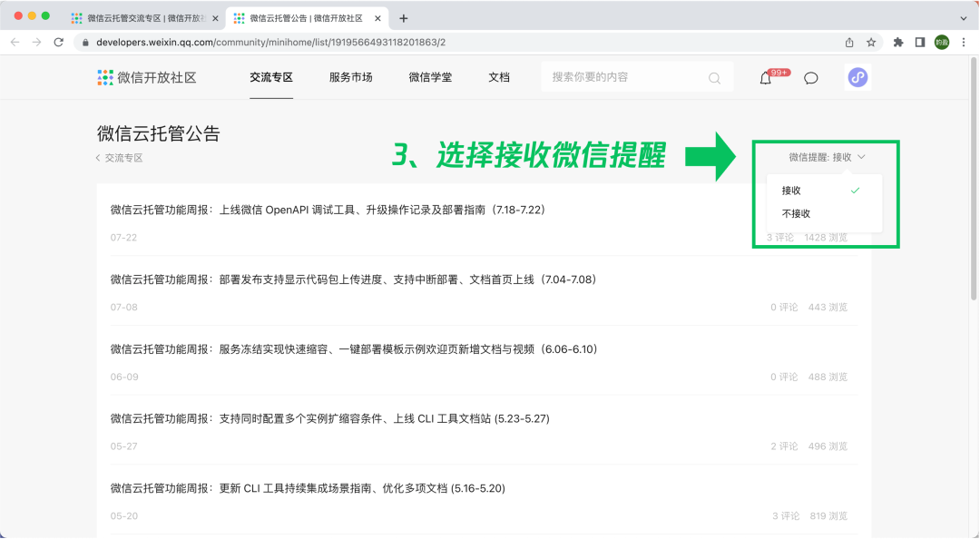This screenshot has height=539, width=980.
Task: Go back with the browser back arrow
Action: click(15, 43)
